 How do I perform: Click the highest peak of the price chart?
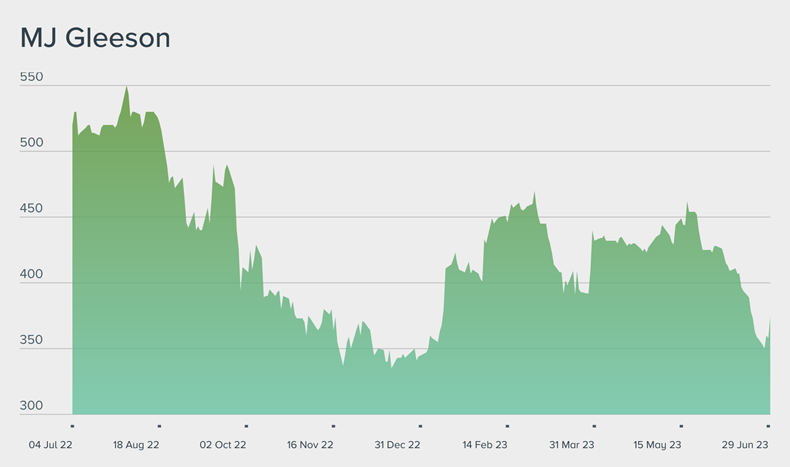pos(126,87)
